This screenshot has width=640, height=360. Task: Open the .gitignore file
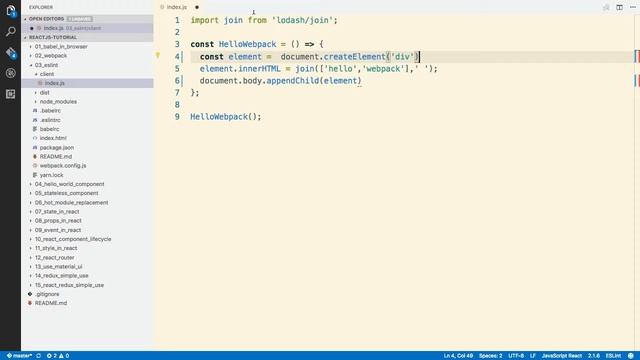coord(47,294)
